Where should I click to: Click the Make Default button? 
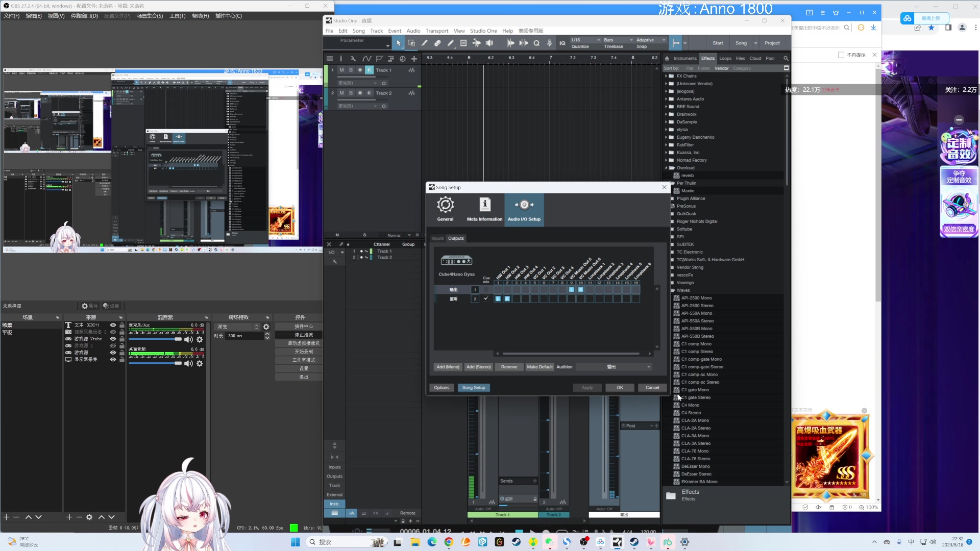540,367
